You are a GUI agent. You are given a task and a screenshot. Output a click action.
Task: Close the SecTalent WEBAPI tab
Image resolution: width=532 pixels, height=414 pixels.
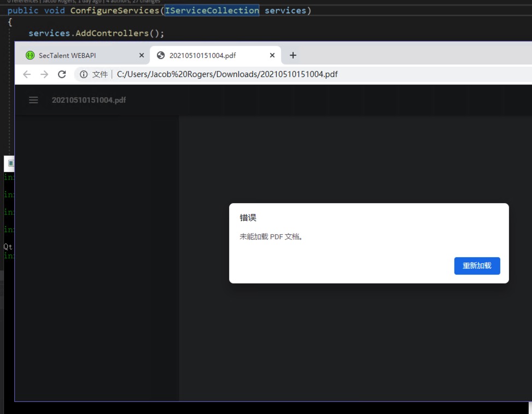point(141,55)
